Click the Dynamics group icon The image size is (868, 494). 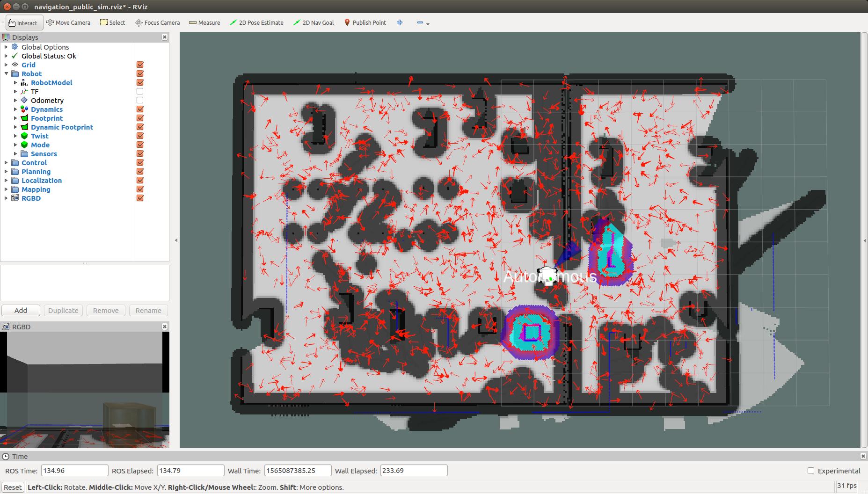click(24, 109)
